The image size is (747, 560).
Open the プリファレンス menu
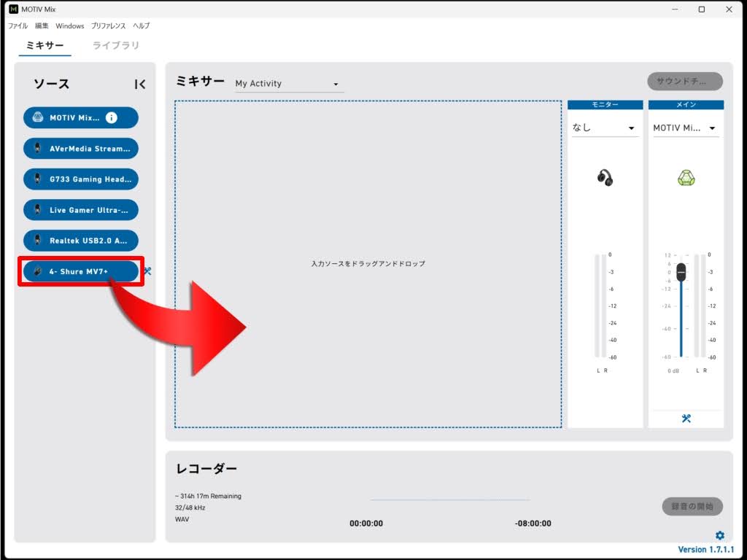[x=108, y=26]
